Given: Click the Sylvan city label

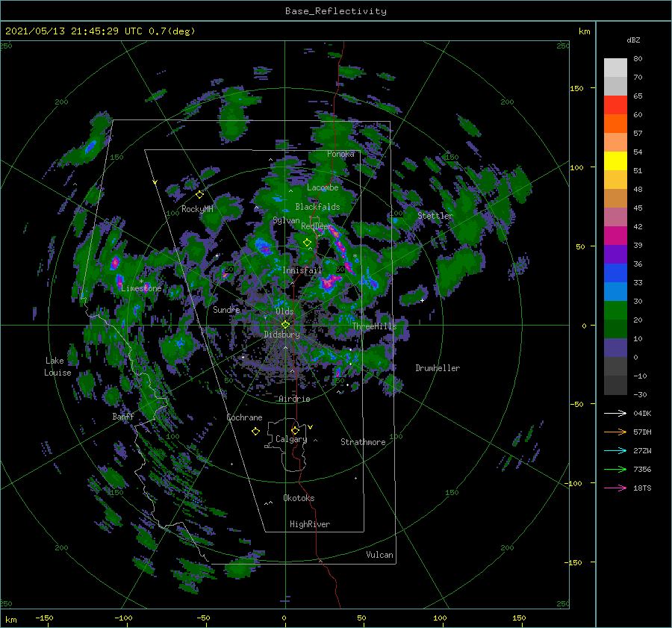Looking at the screenshot, I should click(x=286, y=220).
